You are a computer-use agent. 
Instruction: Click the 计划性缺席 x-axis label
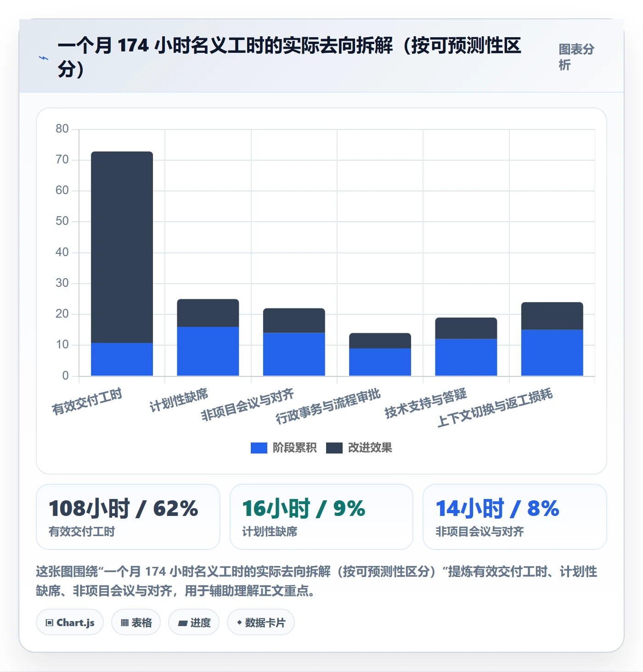(x=179, y=400)
